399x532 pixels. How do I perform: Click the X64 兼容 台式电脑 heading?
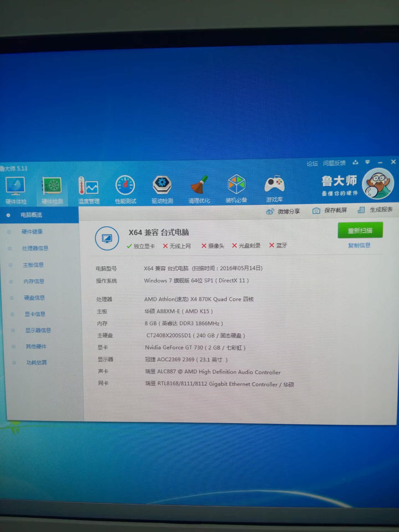pyautogui.click(x=159, y=232)
